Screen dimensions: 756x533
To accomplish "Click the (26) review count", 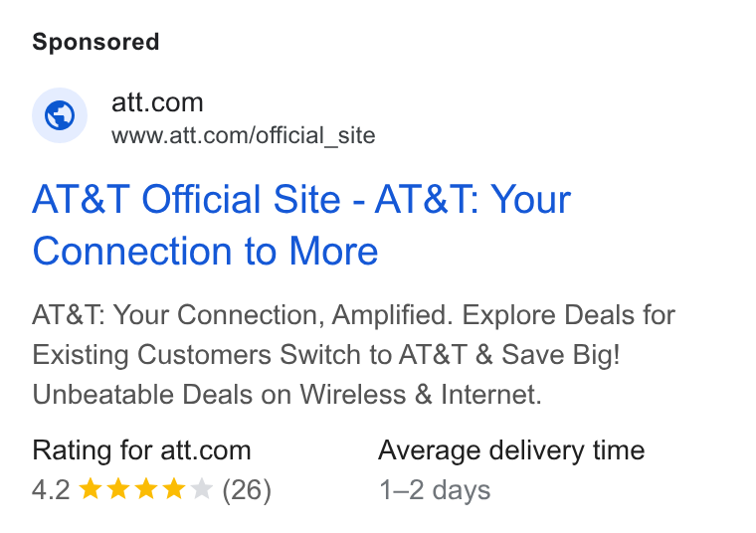I will click(247, 490).
